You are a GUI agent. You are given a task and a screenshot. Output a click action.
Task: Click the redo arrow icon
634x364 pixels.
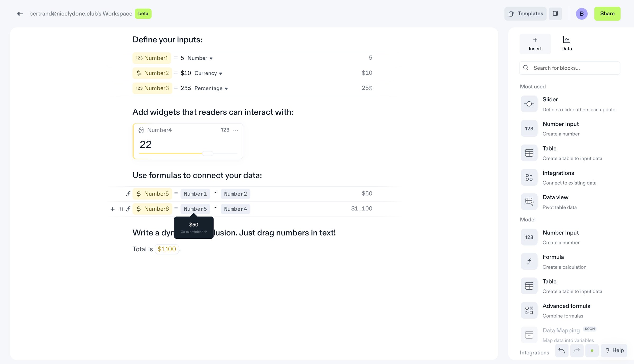point(577,350)
